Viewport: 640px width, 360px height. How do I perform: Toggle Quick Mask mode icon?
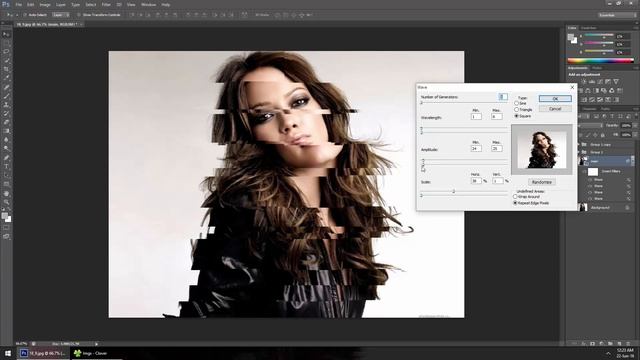click(6, 228)
